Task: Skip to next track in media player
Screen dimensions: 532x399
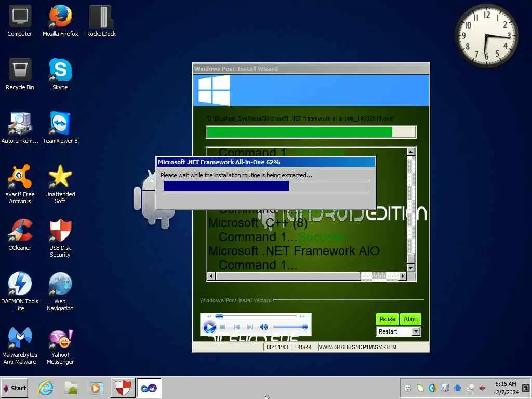Action: tap(250, 327)
